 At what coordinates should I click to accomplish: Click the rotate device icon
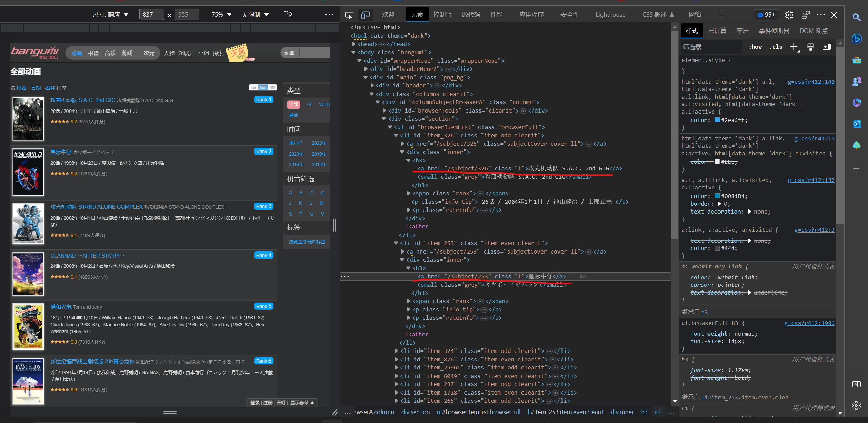click(288, 14)
